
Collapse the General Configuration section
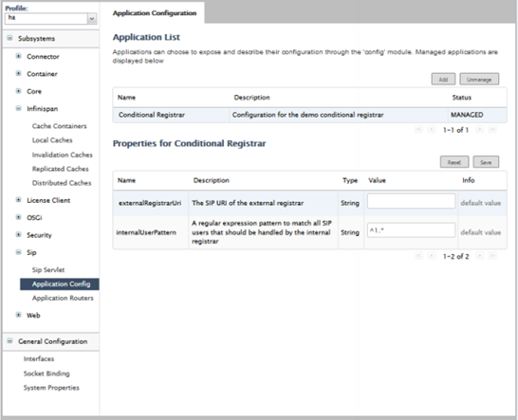tap(9, 340)
